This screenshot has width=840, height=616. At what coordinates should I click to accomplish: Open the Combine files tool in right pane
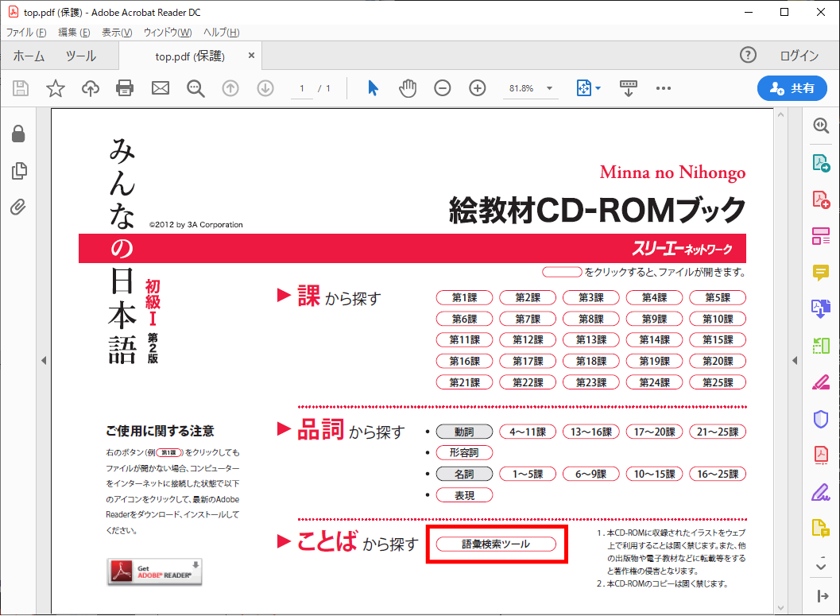pyautogui.click(x=821, y=309)
